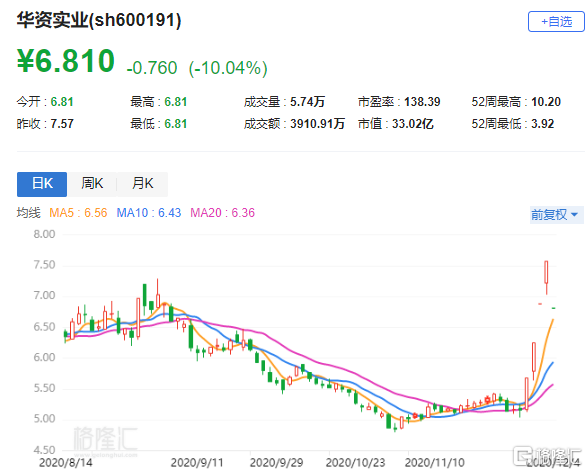Click the 2020/9/11 date label
The height and width of the screenshot is (473, 588).
pos(197,463)
